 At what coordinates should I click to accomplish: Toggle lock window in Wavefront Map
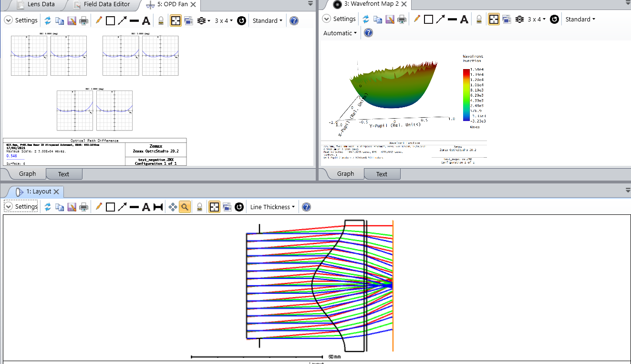click(479, 19)
